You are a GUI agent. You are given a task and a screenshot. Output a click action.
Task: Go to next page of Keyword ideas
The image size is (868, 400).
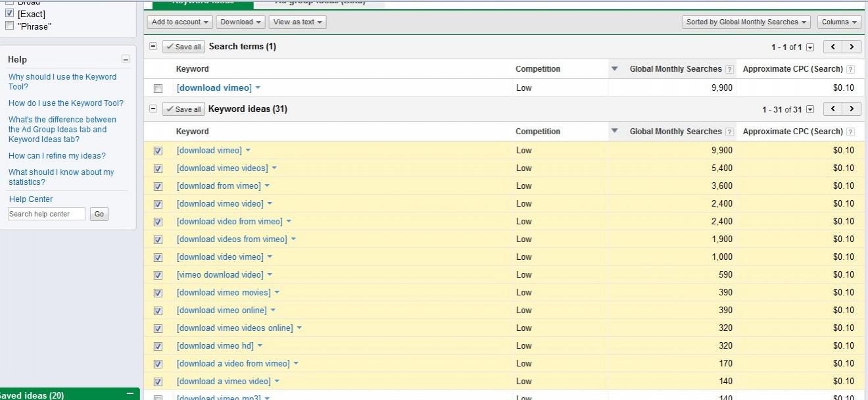[x=852, y=109]
